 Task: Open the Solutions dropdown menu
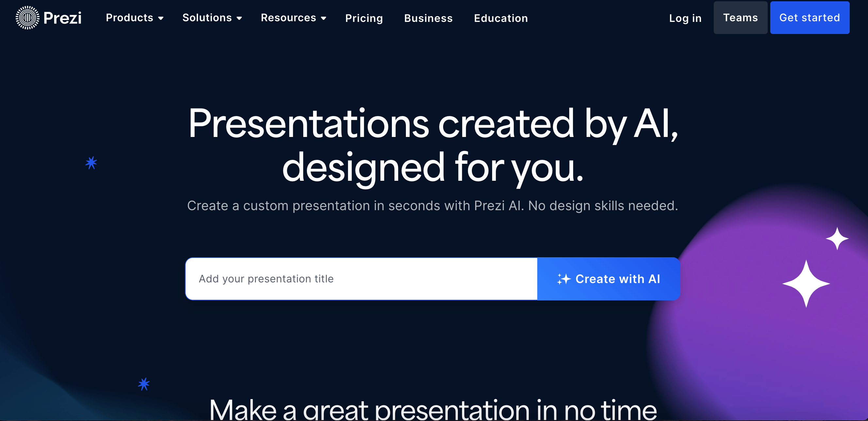click(x=212, y=18)
